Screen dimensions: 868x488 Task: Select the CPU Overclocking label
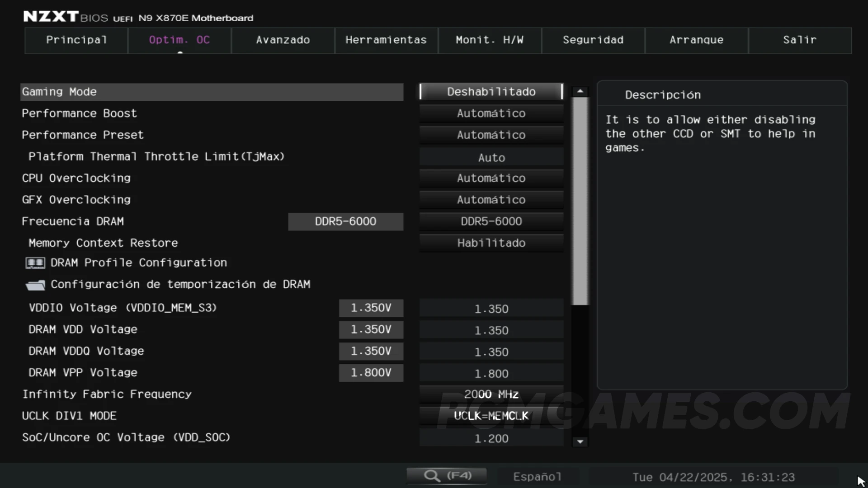(x=76, y=178)
